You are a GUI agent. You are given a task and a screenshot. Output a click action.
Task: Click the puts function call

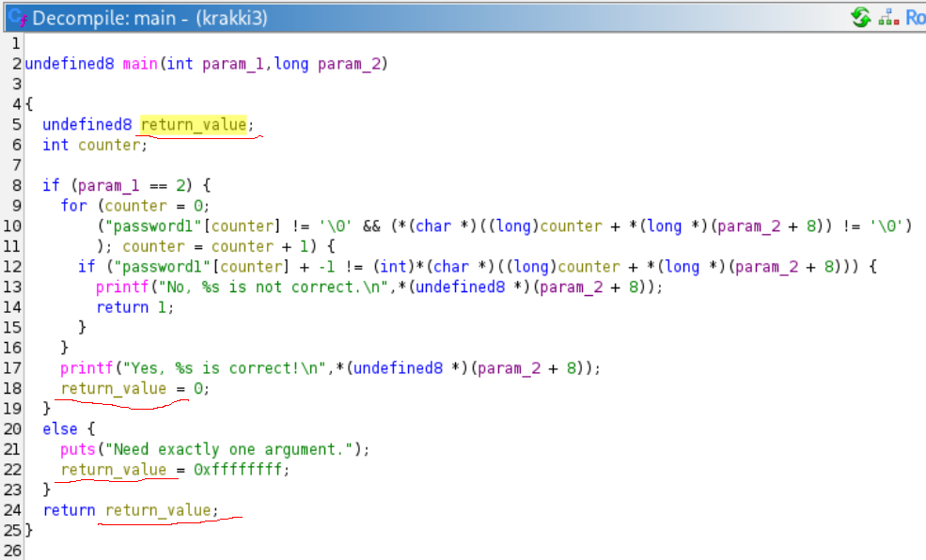(x=78, y=449)
